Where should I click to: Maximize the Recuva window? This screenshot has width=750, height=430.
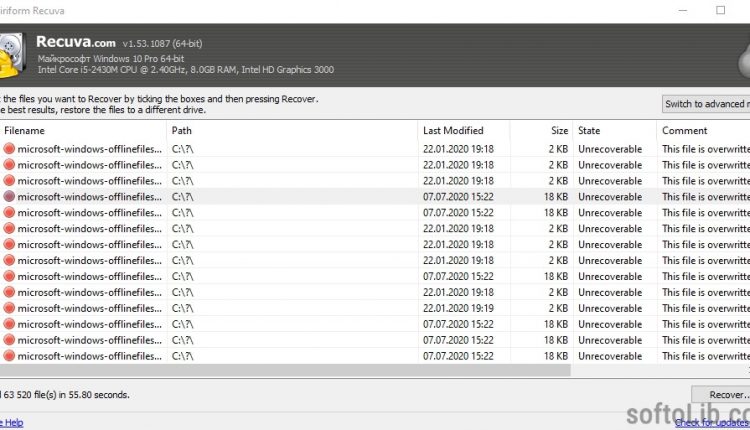720,11
